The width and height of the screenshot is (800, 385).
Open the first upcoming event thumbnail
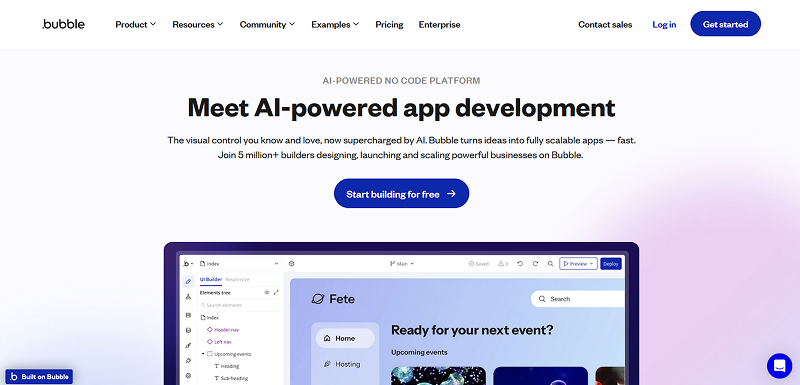(x=438, y=376)
